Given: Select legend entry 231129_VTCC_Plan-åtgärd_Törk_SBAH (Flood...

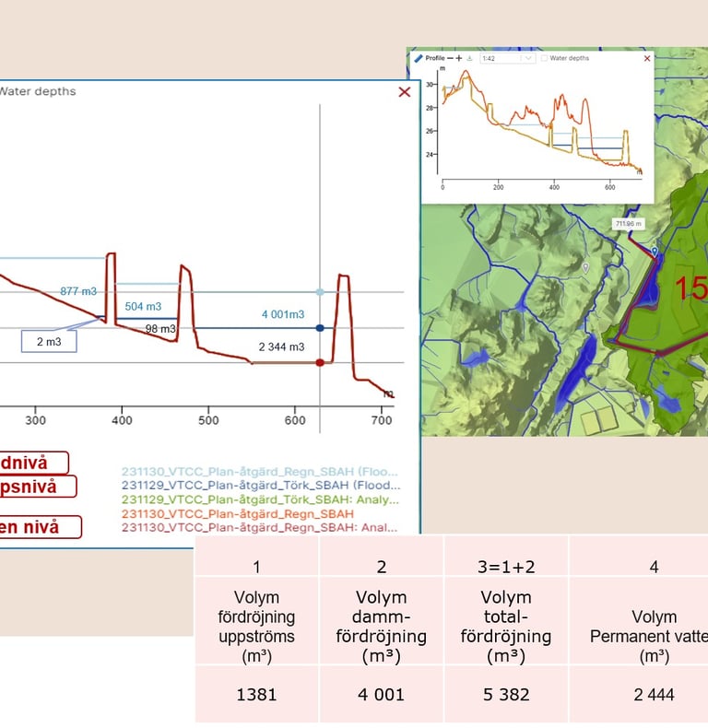Looking at the screenshot, I should click(x=261, y=485).
